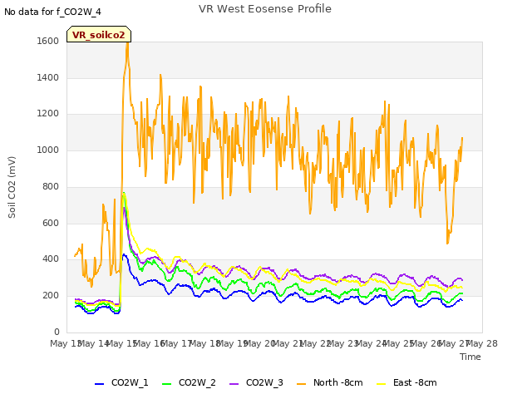The height and width of the screenshot is (399, 532).
Task: Click the blue CO2W_1 legend color marker
Action: 99,384
